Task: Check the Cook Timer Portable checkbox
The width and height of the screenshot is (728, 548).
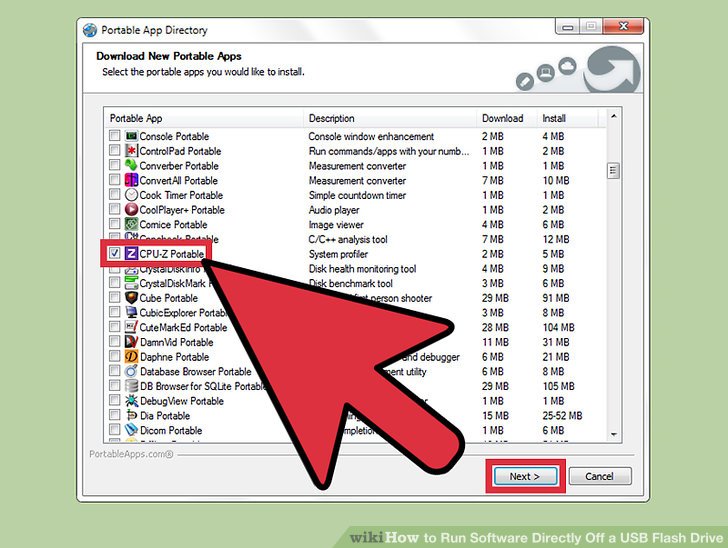Action: pyautogui.click(x=114, y=195)
